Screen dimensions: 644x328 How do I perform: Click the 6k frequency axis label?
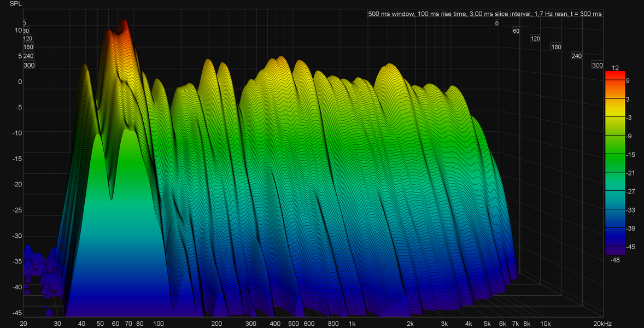pyautogui.click(x=502, y=324)
